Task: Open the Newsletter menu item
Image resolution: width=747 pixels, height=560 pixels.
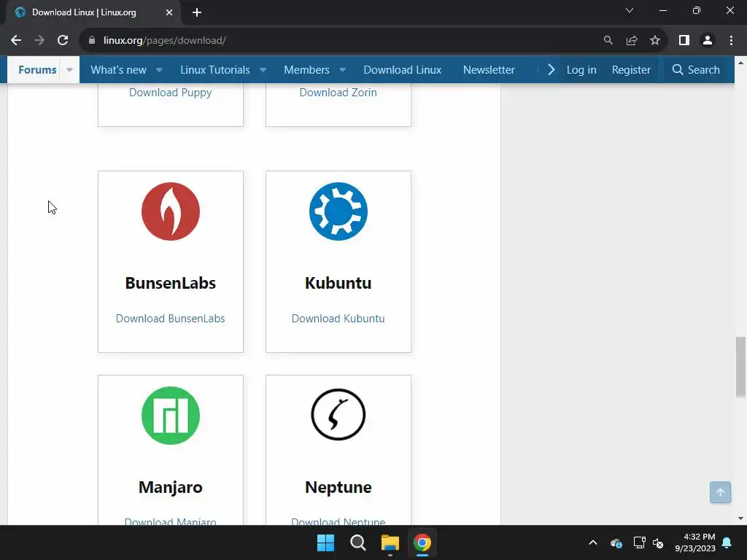Action: pyautogui.click(x=489, y=70)
